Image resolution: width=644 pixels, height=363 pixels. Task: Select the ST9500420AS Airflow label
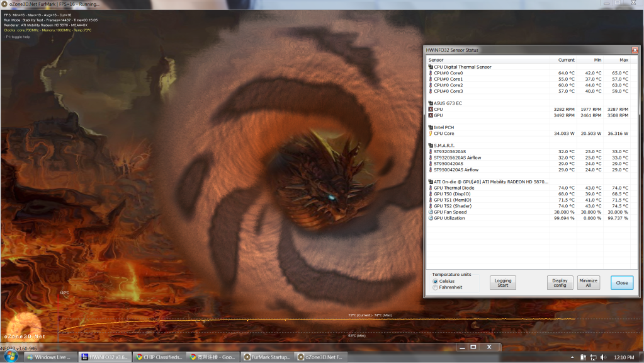[x=456, y=170]
